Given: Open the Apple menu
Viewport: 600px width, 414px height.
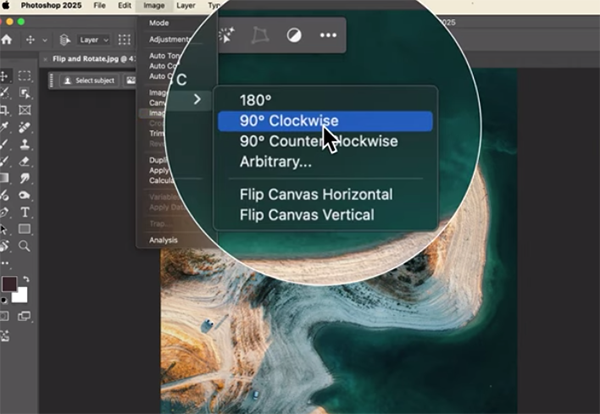Looking at the screenshot, I should [x=6, y=5].
